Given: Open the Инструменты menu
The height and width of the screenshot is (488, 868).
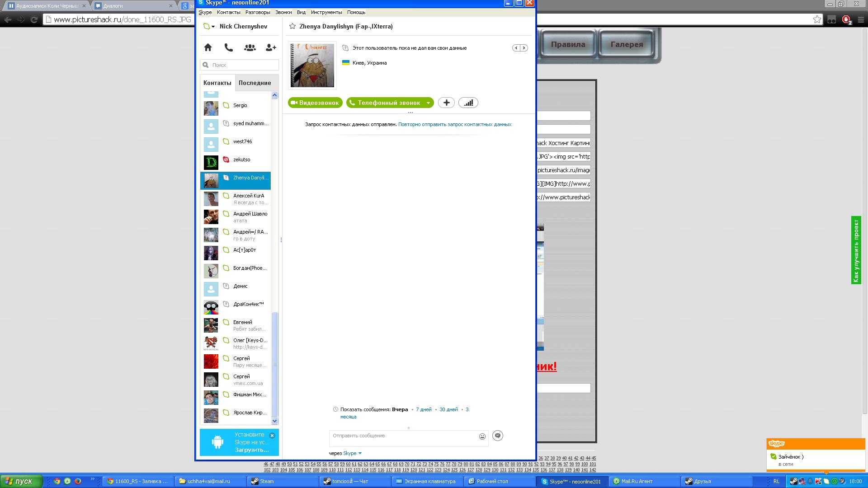Looking at the screenshot, I should [x=326, y=12].
